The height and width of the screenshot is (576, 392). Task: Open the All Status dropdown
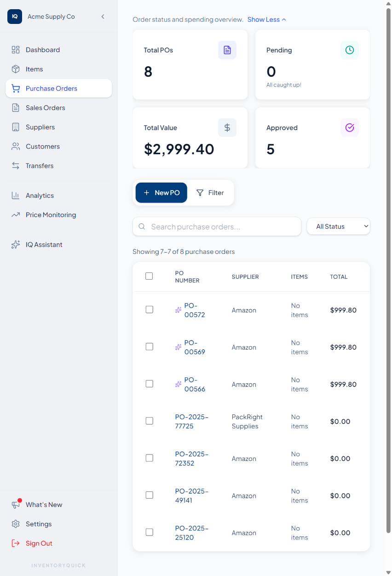tap(338, 226)
